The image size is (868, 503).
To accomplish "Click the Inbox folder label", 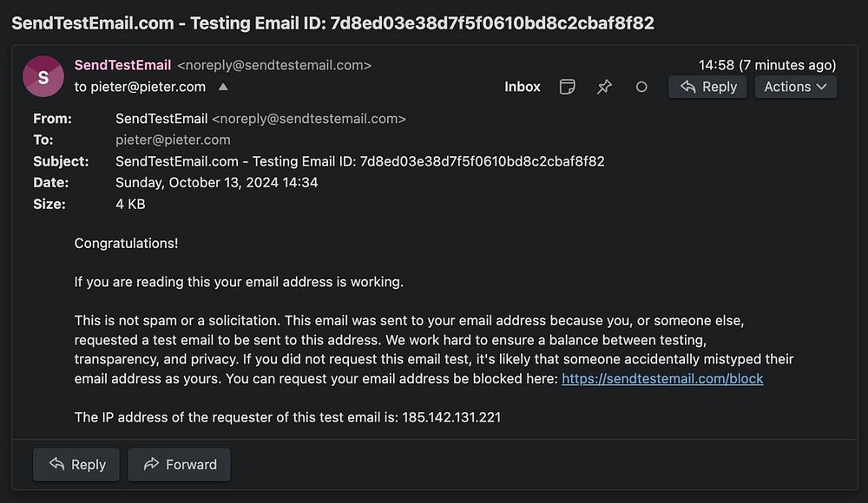I will click(x=523, y=87).
